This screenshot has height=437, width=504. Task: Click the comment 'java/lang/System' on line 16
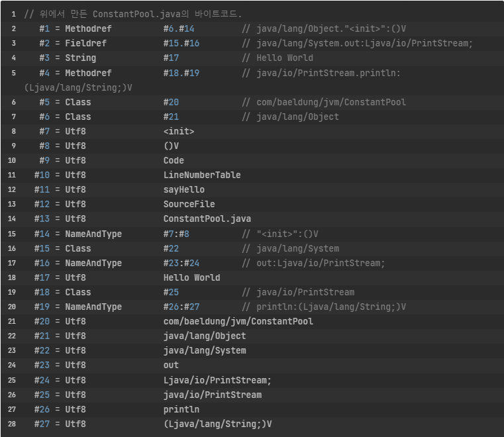[x=297, y=248]
